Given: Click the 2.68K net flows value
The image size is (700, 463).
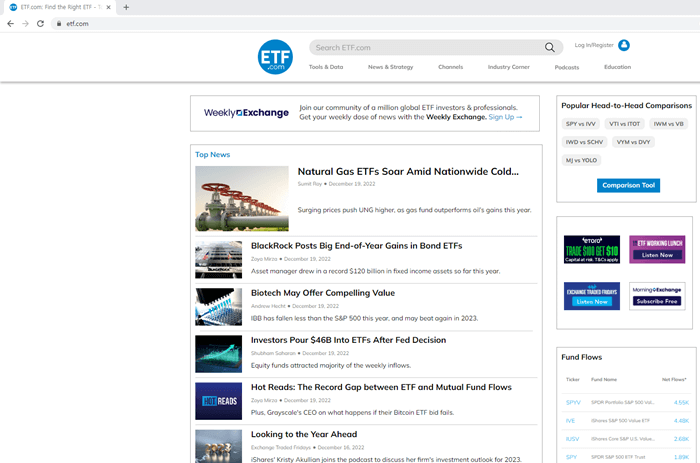Looking at the screenshot, I should (681, 439).
